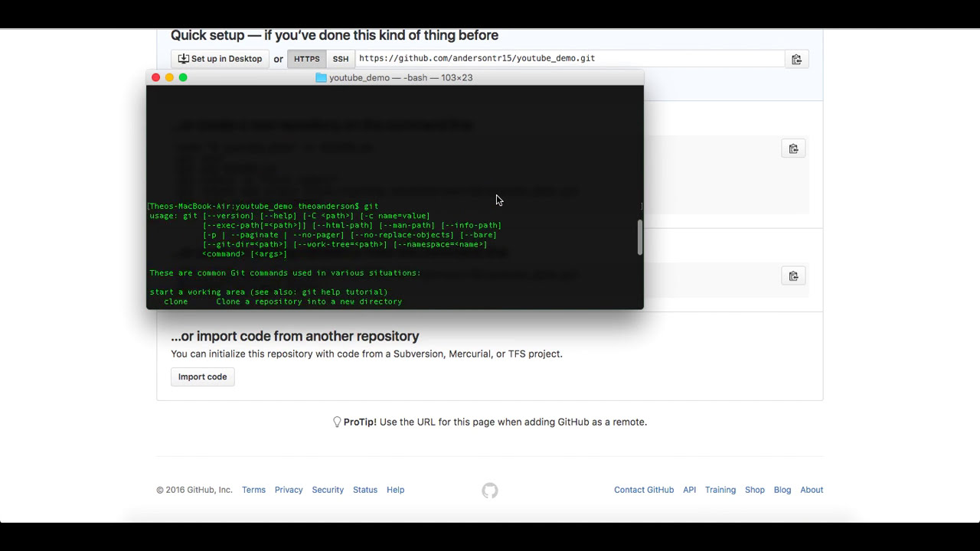The width and height of the screenshot is (980, 551).
Task: Click the GitHub Octocat footer logo
Action: click(x=490, y=491)
